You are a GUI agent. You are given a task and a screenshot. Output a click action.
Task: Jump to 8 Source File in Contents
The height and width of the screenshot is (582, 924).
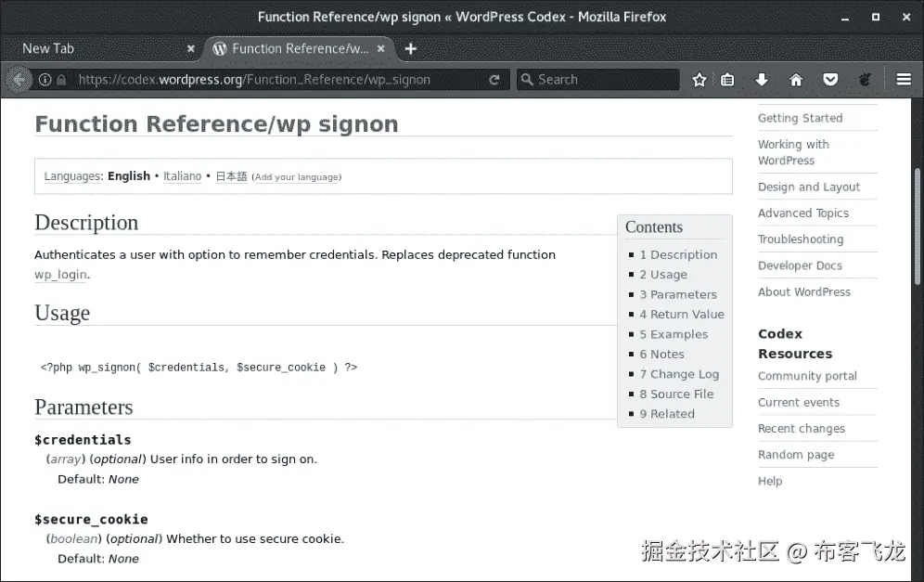tap(676, 394)
